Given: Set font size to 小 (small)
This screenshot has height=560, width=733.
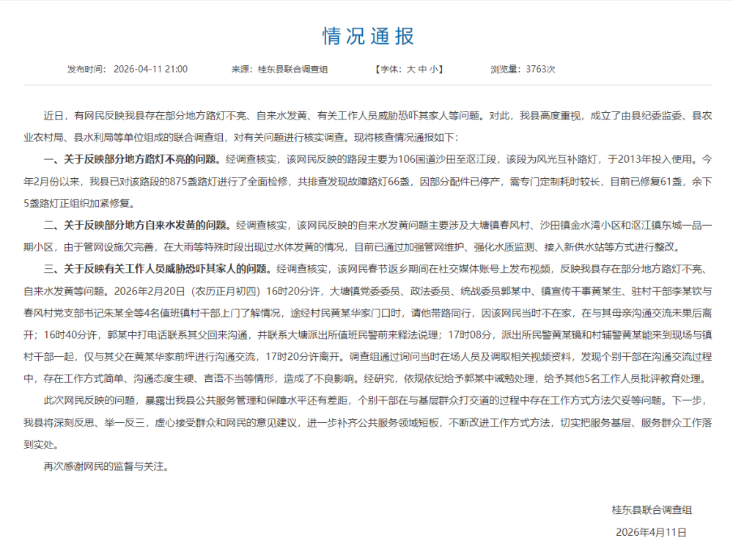Looking at the screenshot, I should [433, 70].
